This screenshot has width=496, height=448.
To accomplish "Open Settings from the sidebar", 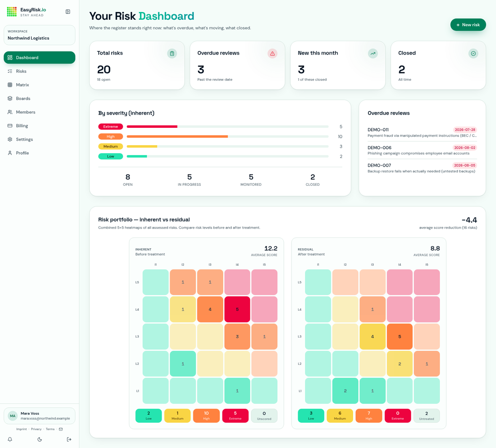I will click(x=40, y=139).
